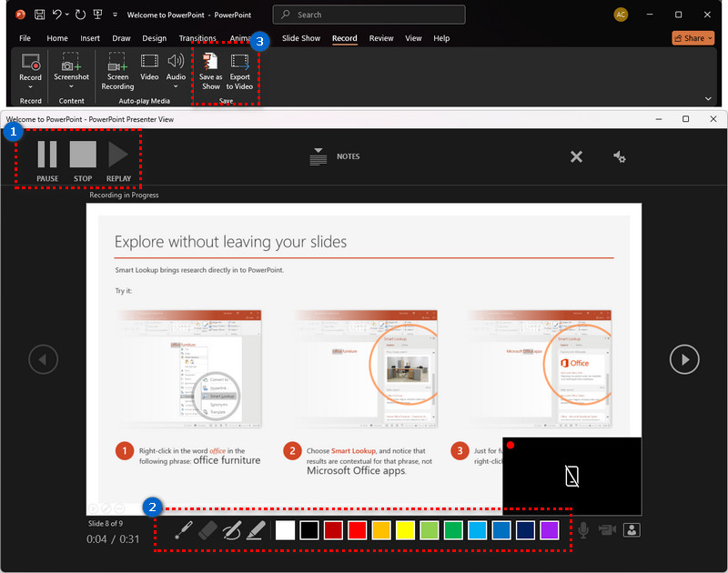Toggle the microphone on or off
Screen dimensions: 728x573
point(583,530)
